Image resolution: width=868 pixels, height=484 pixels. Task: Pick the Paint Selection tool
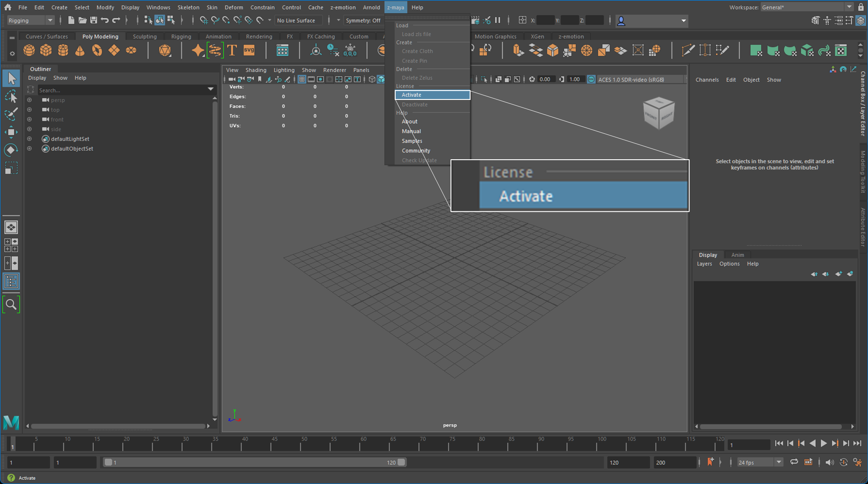[x=11, y=114]
